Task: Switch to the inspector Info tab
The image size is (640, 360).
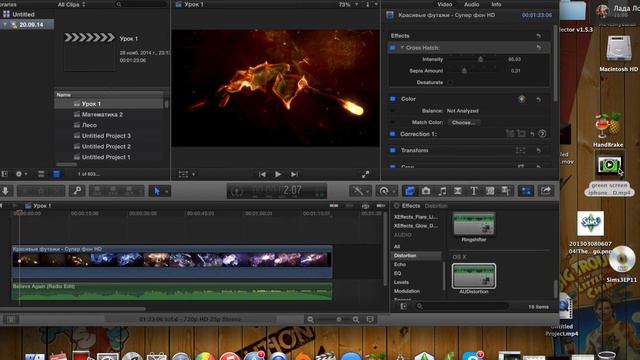Action: point(496,4)
